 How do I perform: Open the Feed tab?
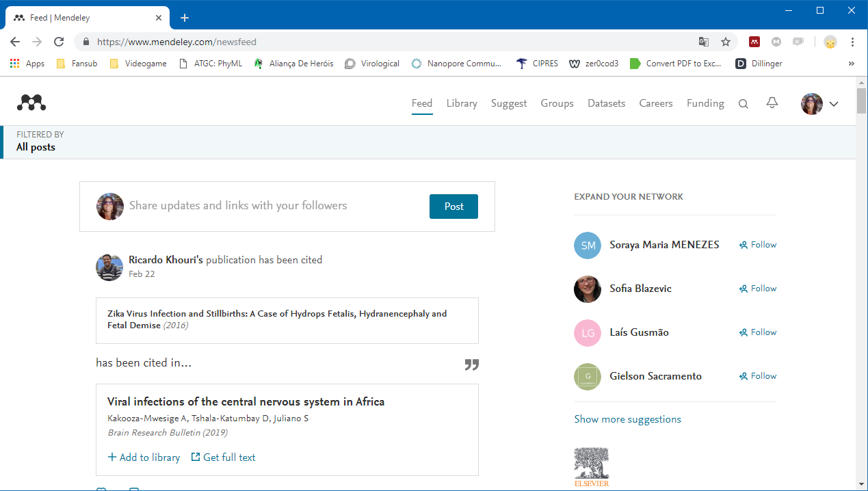click(422, 103)
